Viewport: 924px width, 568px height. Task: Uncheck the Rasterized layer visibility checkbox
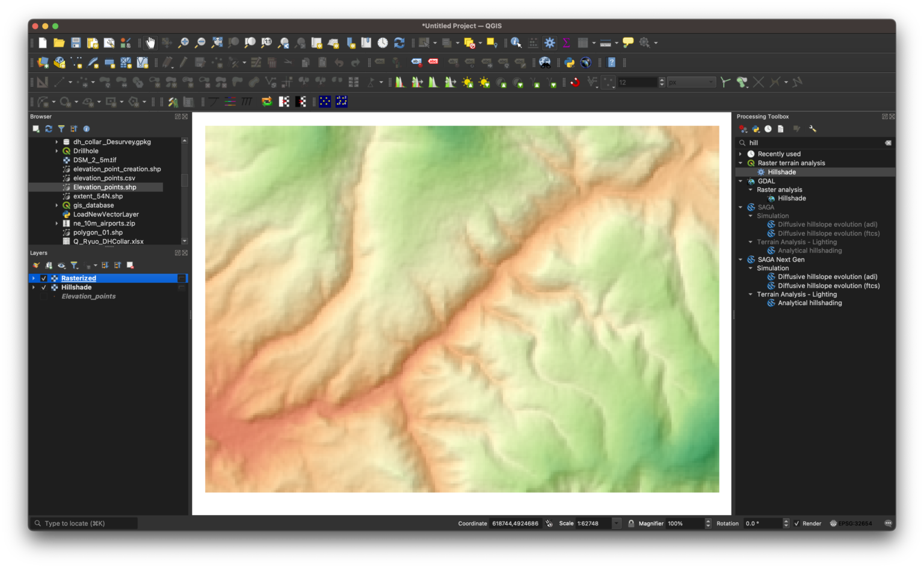(x=44, y=279)
